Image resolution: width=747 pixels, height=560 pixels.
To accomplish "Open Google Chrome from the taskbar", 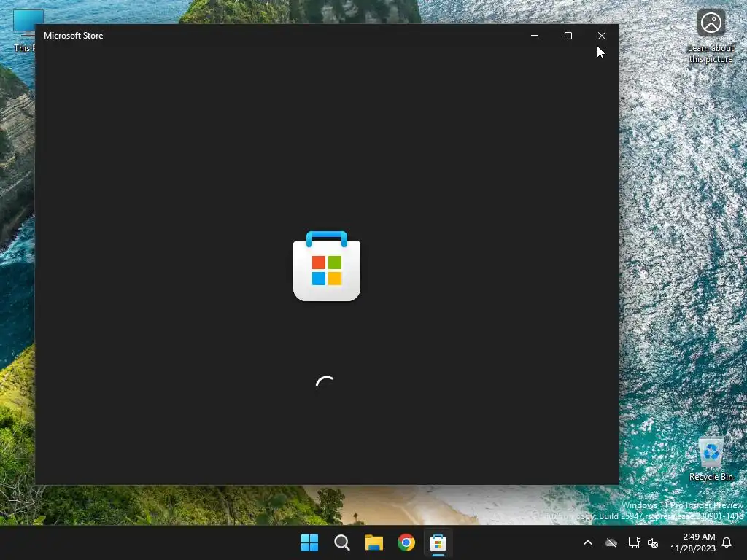I will coord(406,542).
